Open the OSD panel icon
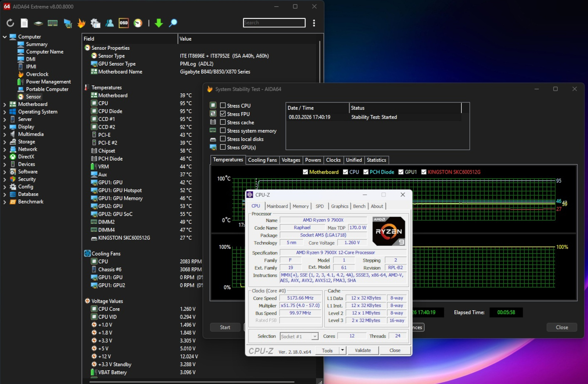Image resolution: width=588 pixels, height=384 pixels. [x=124, y=23]
